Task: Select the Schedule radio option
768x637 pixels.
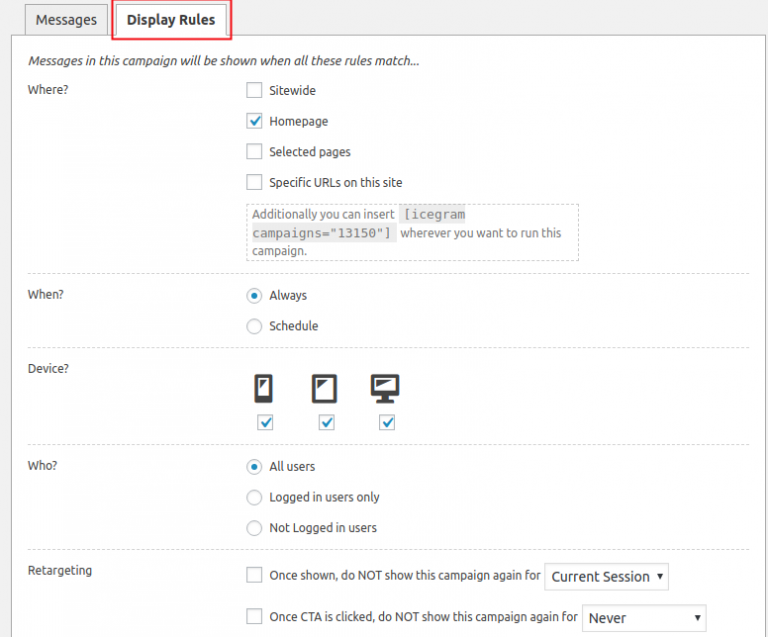Action: (x=254, y=326)
